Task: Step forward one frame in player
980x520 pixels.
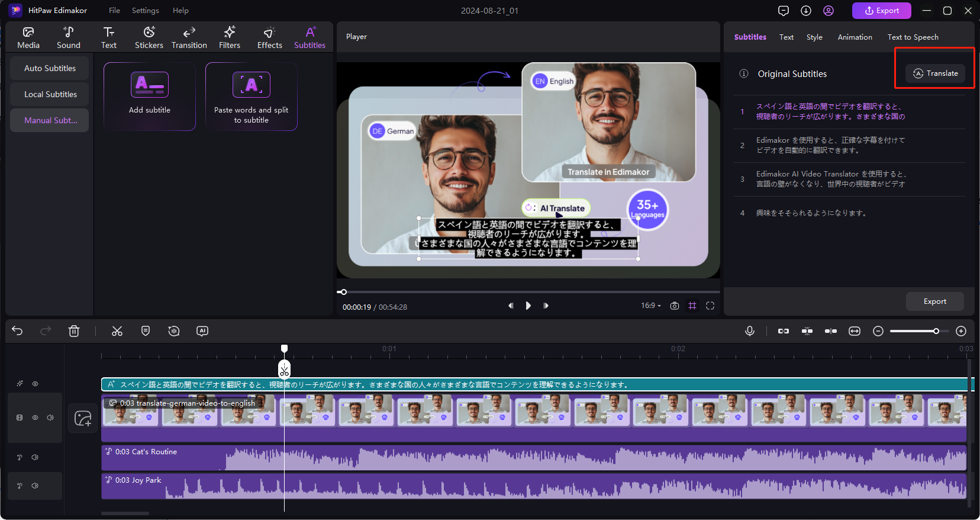Action: click(546, 306)
